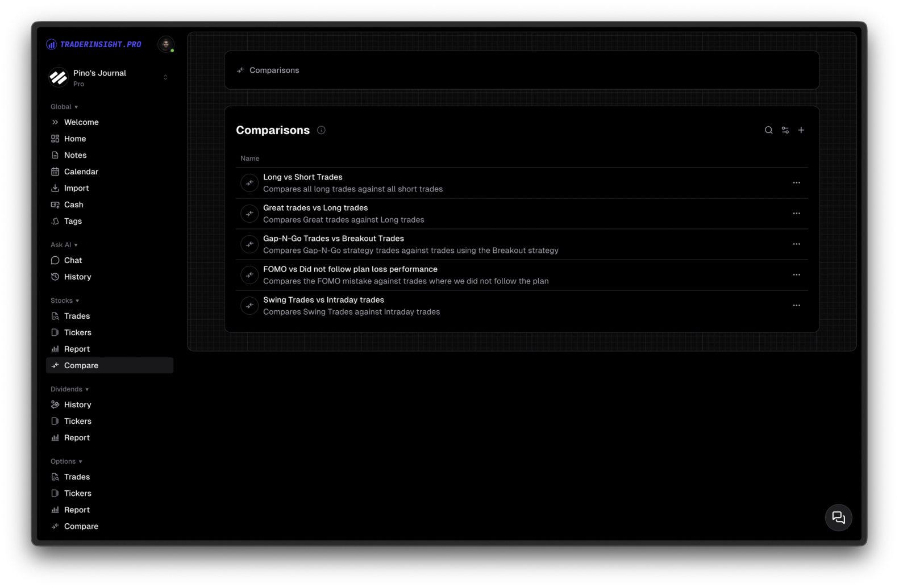Open Ask AI History
This screenshot has height=588, width=899.
click(110, 277)
